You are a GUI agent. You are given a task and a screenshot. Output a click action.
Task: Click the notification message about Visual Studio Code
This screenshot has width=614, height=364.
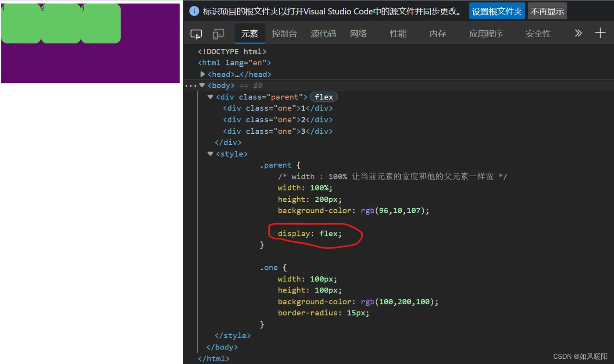(x=334, y=11)
